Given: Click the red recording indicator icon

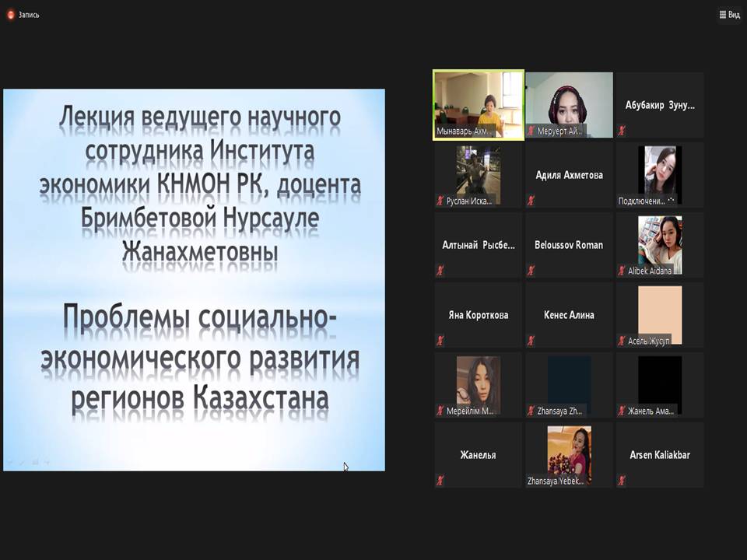Looking at the screenshot, I should coord(10,15).
